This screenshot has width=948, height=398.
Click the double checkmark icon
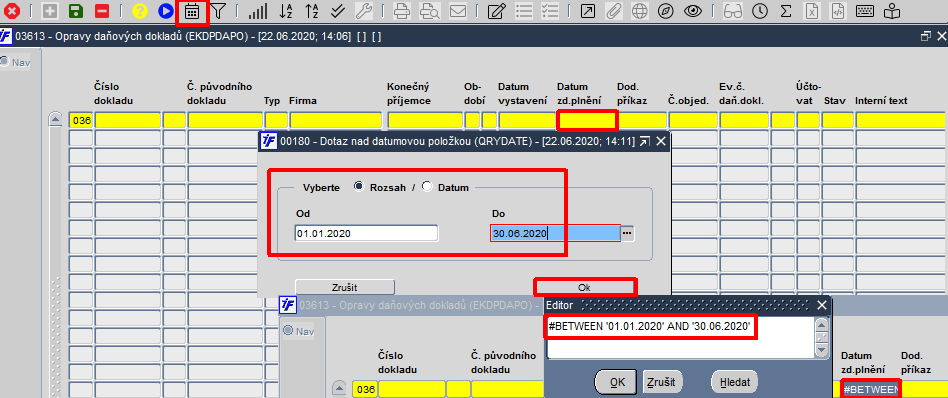pyautogui.click(x=337, y=11)
